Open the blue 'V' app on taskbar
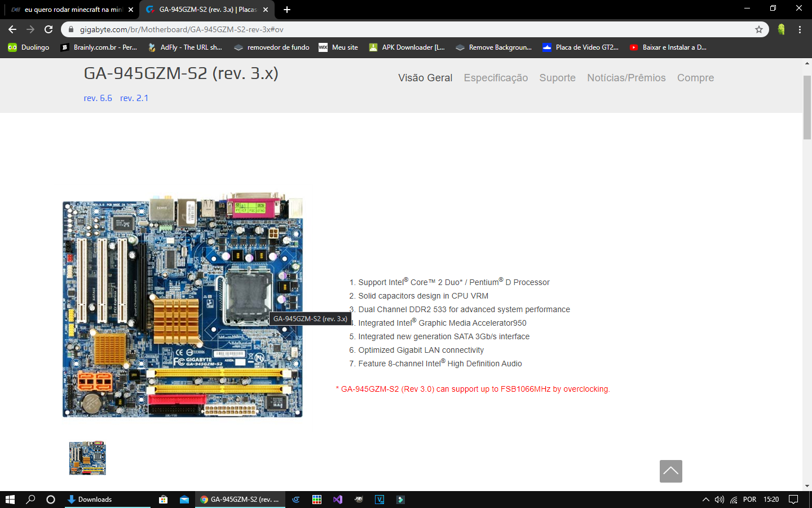 click(x=379, y=500)
